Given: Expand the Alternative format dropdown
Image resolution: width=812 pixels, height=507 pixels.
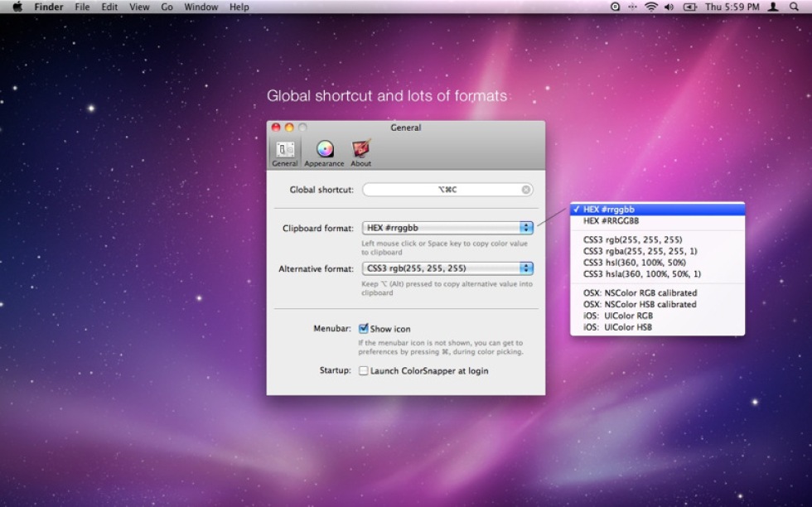Looking at the screenshot, I should [447, 268].
